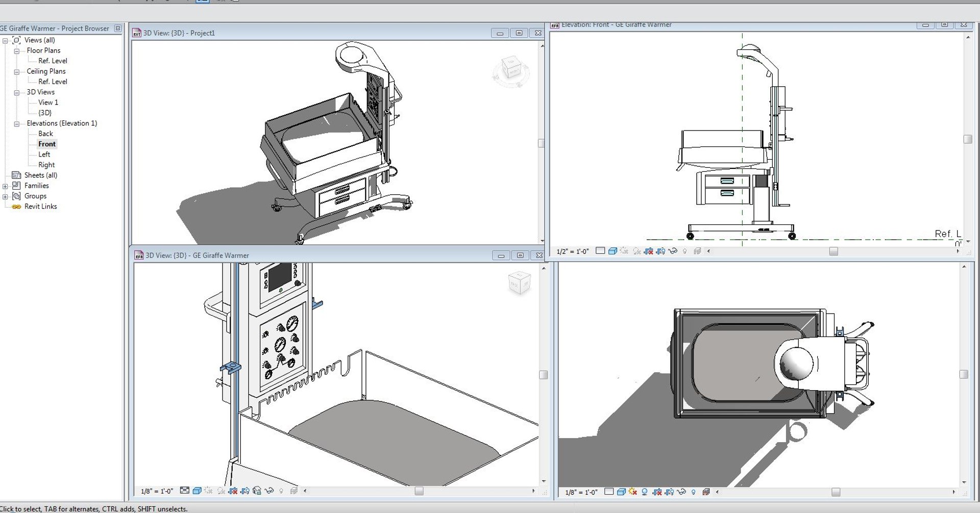980x513 pixels.
Task: Open Visual Style in GE Giraffe Warmer 3D view
Action: click(197, 491)
